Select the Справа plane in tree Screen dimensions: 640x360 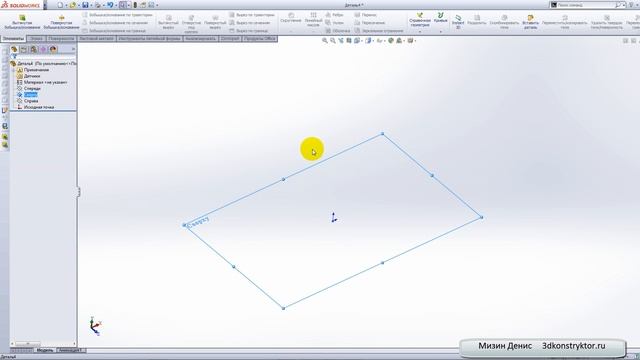pyautogui.click(x=28, y=100)
